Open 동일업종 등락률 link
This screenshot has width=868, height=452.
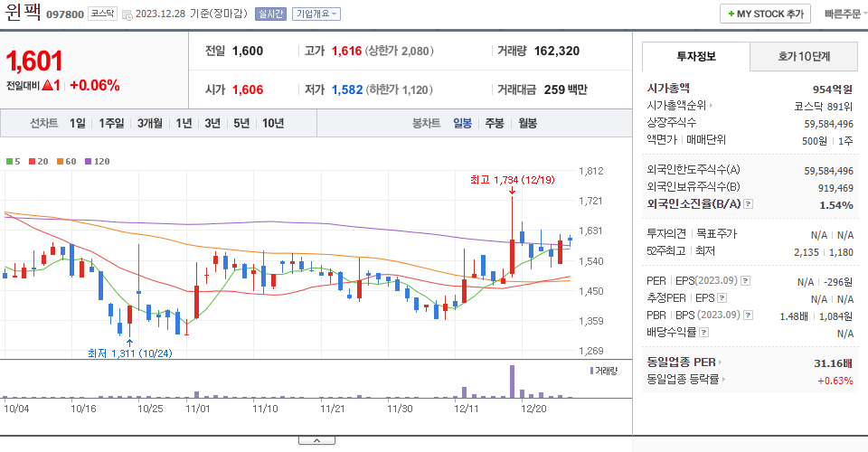point(686,380)
